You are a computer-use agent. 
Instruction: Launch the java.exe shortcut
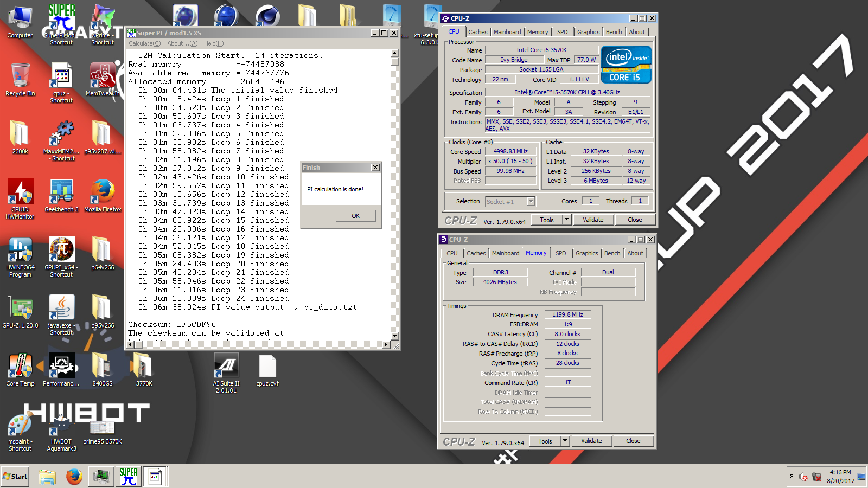(61, 314)
